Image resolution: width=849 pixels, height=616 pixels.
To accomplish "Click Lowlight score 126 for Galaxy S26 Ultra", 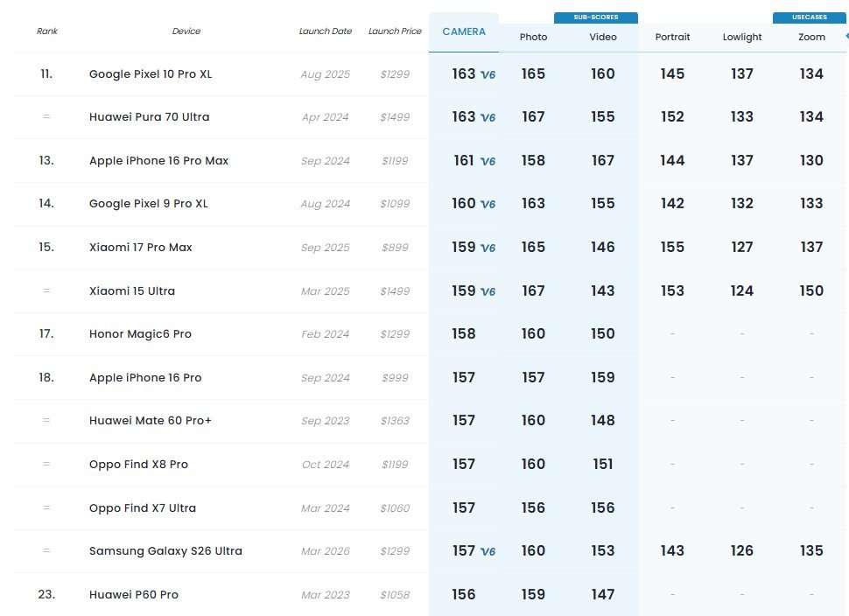I will coord(742,551).
